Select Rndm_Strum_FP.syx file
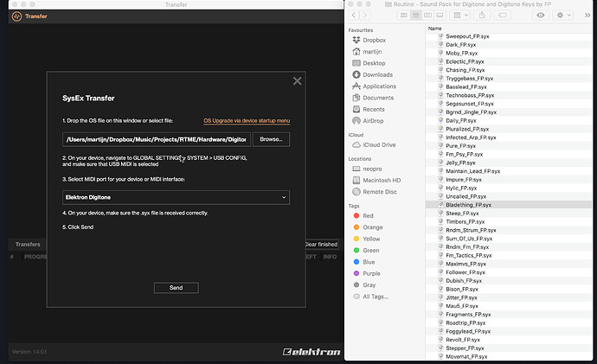 pyautogui.click(x=471, y=230)
